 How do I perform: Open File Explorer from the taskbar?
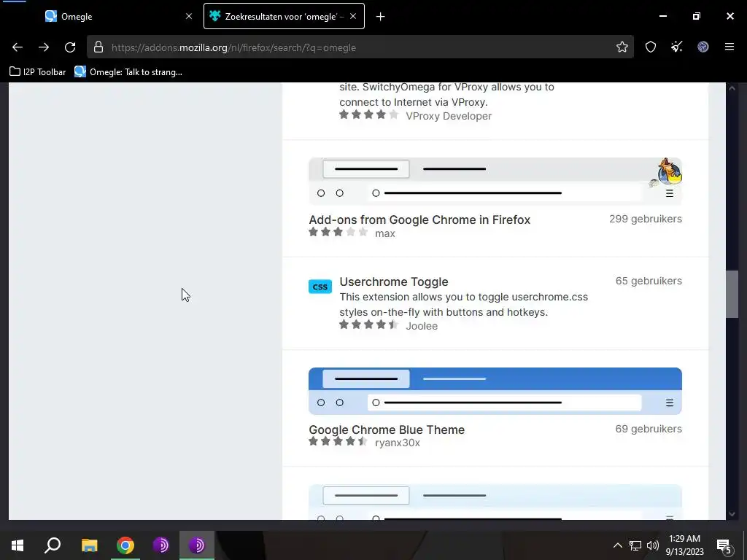[x=89, y=545]
